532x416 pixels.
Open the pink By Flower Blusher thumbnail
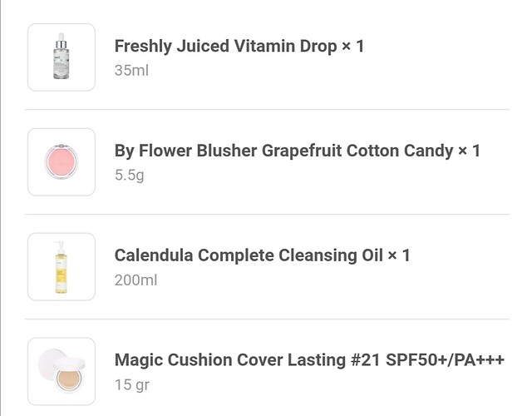point(62,161)
